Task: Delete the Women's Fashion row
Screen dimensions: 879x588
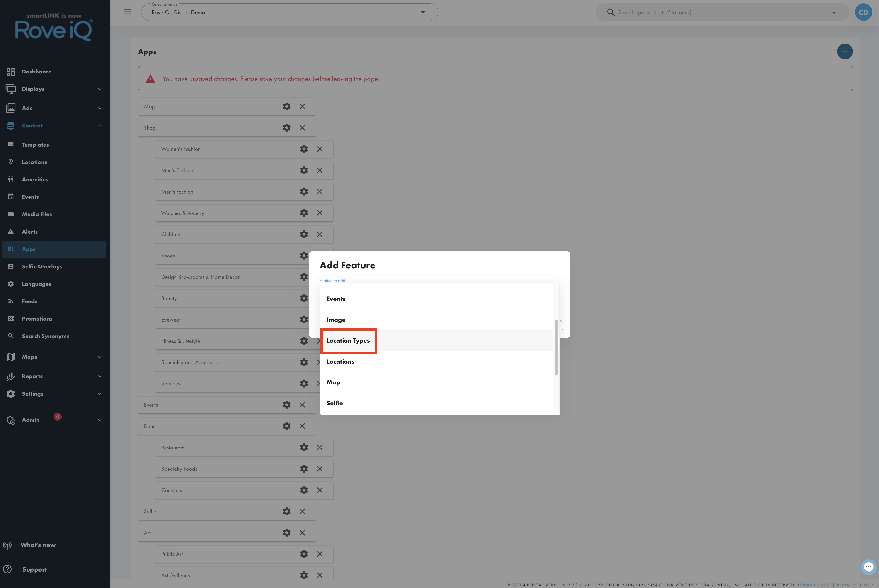Action: (319, 149)
